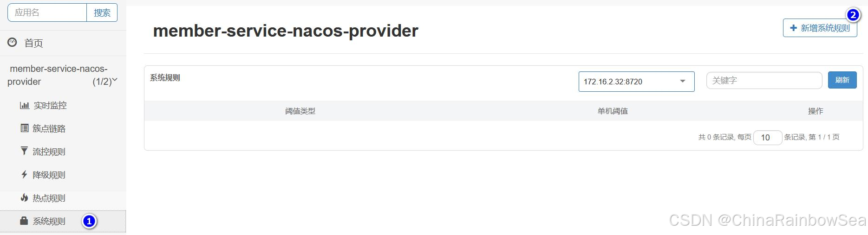This screenshot has width=868, height=235.
Task: Focus the 应用名 search field
Action: [x=47, y=13]
